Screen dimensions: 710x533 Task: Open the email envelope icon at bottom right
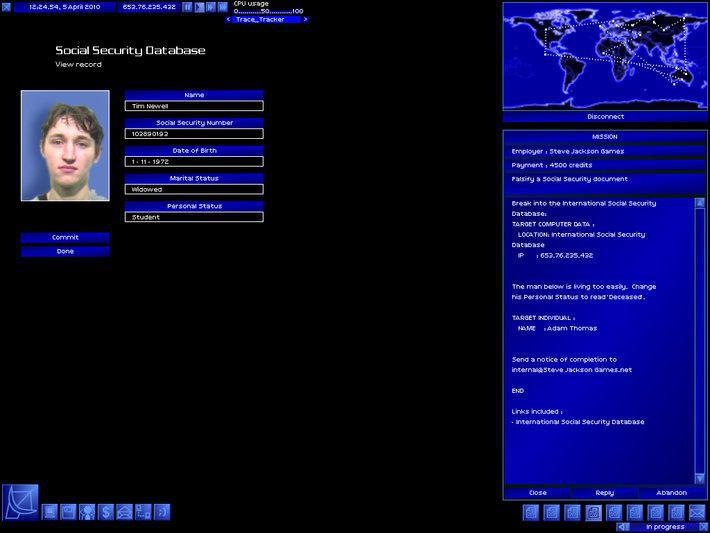pos(697,513)
